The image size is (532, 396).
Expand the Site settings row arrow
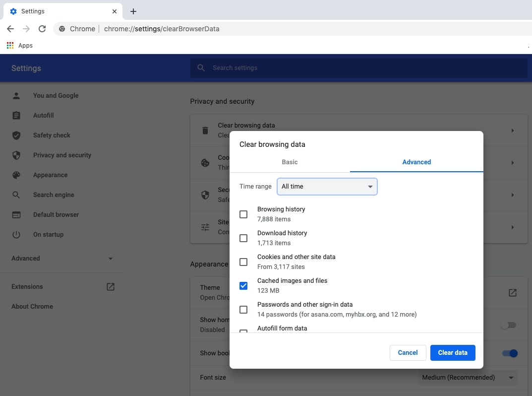513,227
